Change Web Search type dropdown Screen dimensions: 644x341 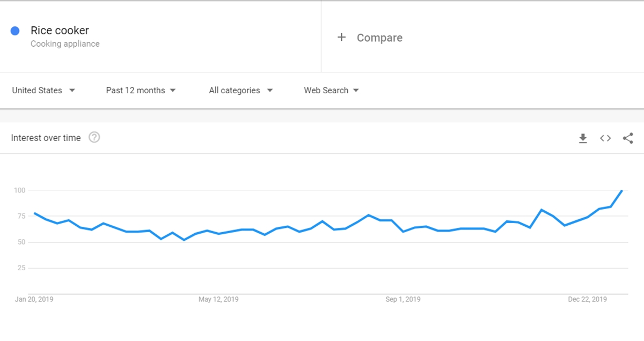[331, 91]
